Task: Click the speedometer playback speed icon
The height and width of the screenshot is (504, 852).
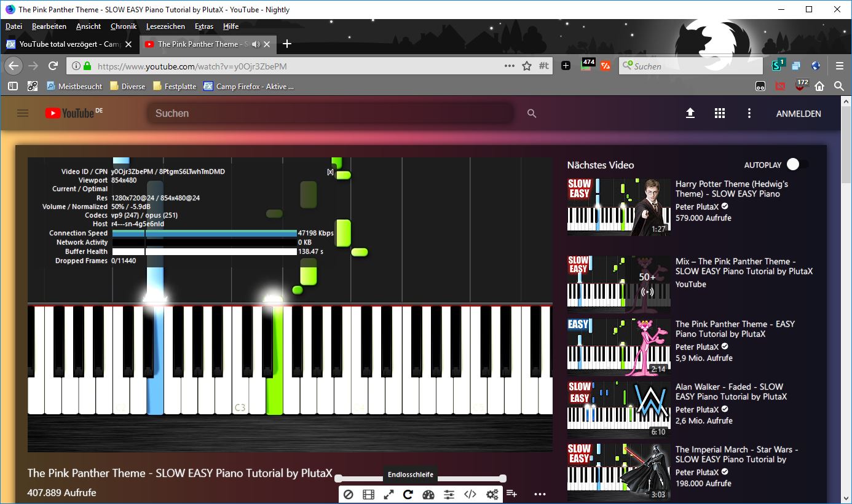Action: point(429,494)
